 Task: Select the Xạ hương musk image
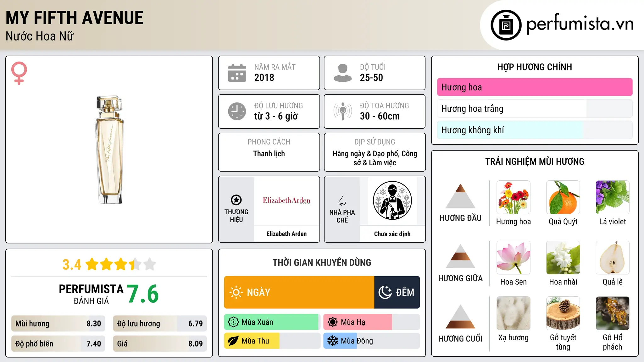pyautogui.click(x=514, y=313)
